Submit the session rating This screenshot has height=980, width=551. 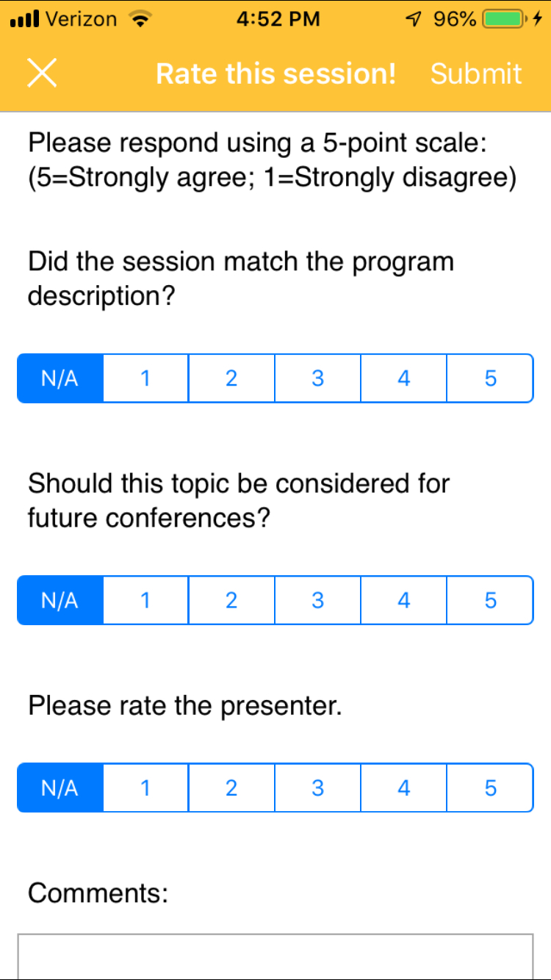point(476,73)
